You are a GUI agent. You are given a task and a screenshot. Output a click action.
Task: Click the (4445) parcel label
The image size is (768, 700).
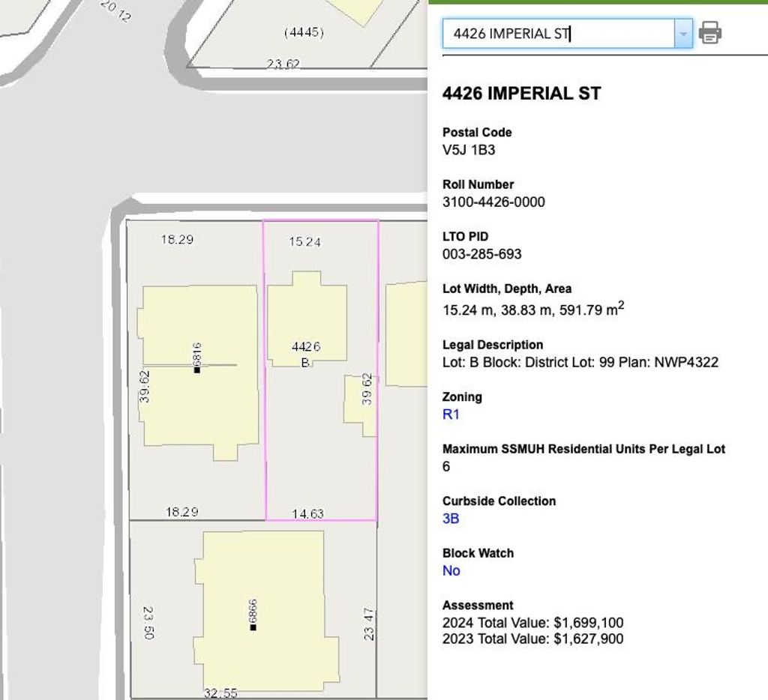[304, 32]
